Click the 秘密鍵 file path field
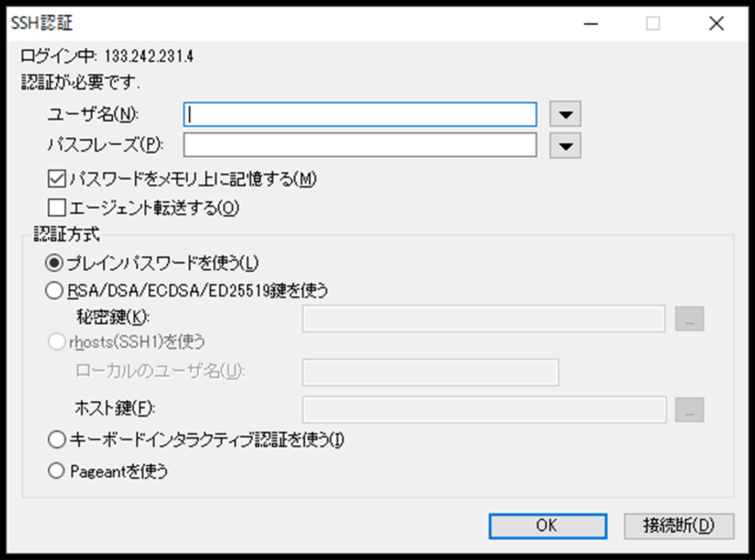 [483, 319]
